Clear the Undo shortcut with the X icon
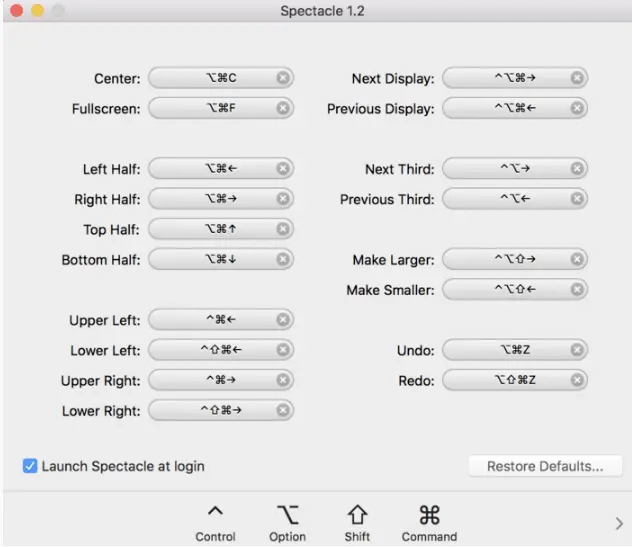 pyautogui.click(x=577, y=349)
